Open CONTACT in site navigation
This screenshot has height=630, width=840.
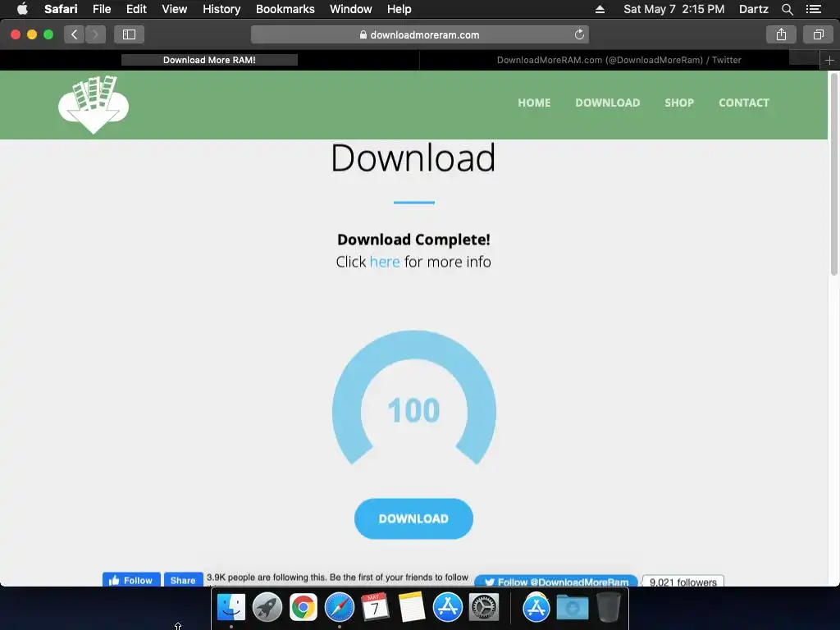(743, 103)
